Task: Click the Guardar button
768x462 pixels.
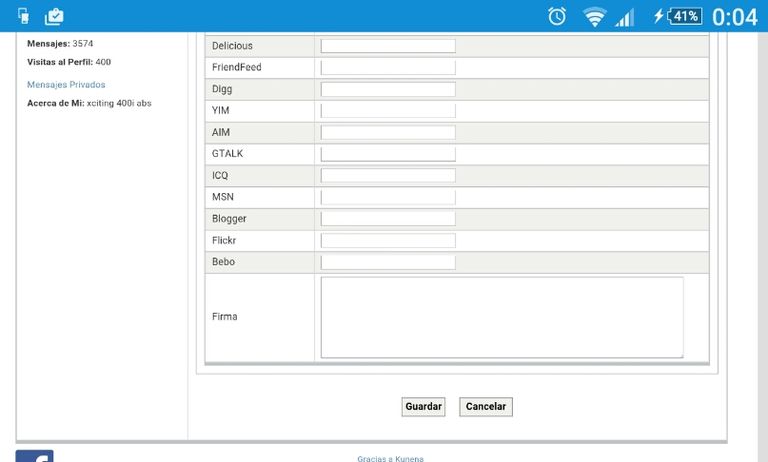Action: 423,407
